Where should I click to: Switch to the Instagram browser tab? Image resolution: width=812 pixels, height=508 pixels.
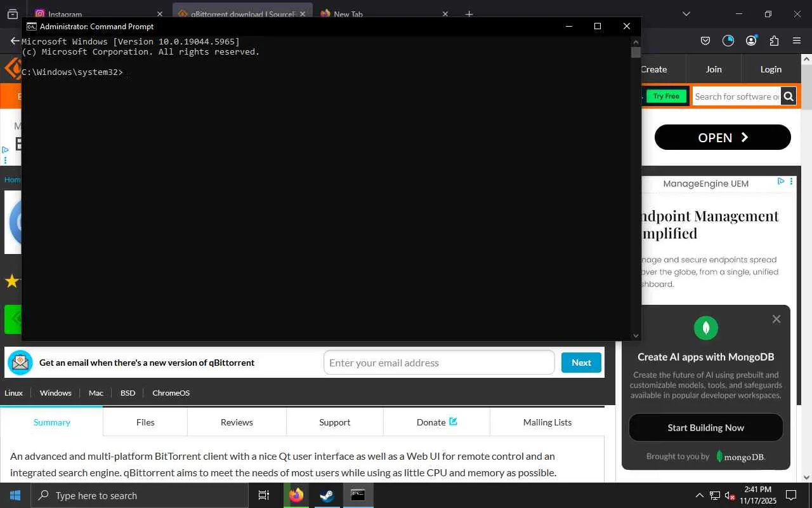[x=98, y=14]
